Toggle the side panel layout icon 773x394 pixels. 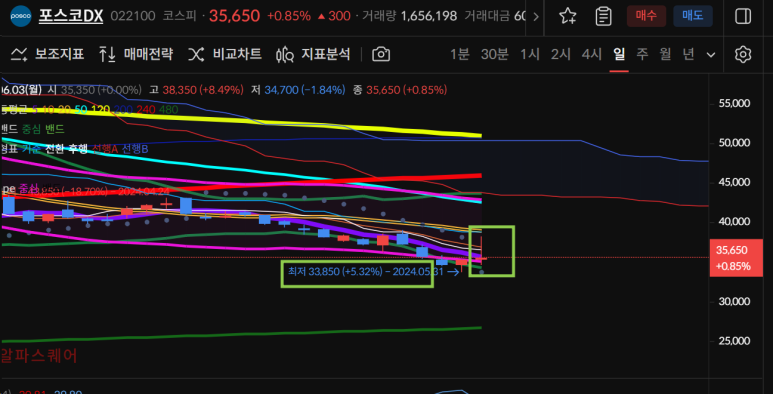point(742,16)
